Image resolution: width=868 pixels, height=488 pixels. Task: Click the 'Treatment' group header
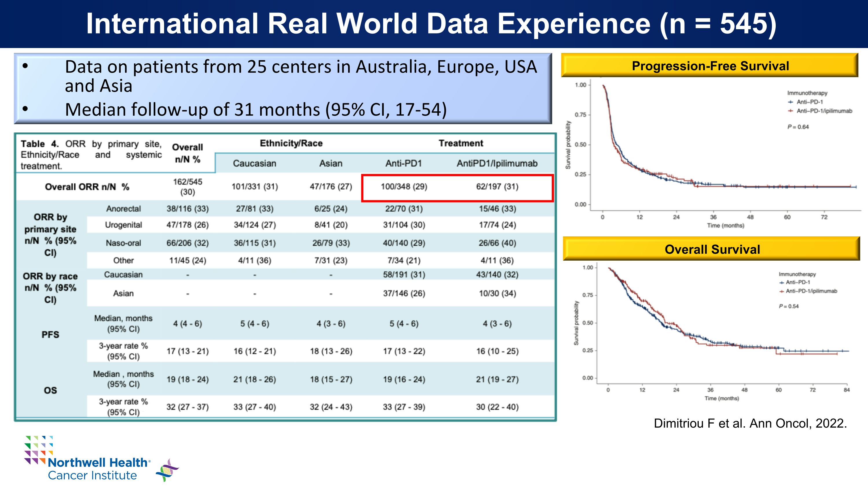tap(461, 143)
